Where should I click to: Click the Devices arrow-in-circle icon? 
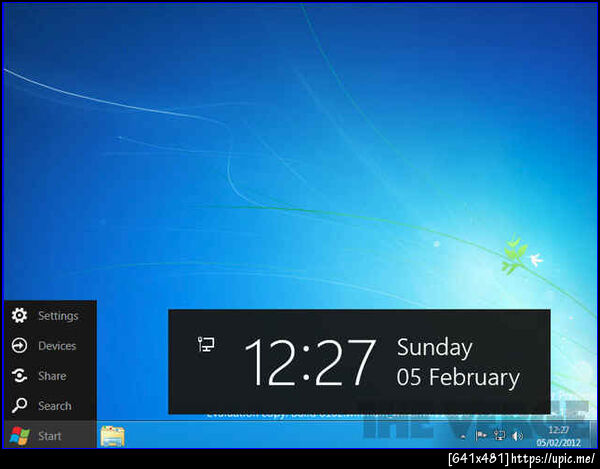coord(19,345)
